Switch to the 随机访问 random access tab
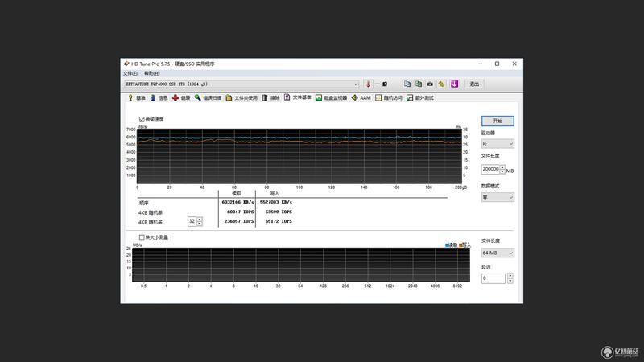 [x=389, y=97]
